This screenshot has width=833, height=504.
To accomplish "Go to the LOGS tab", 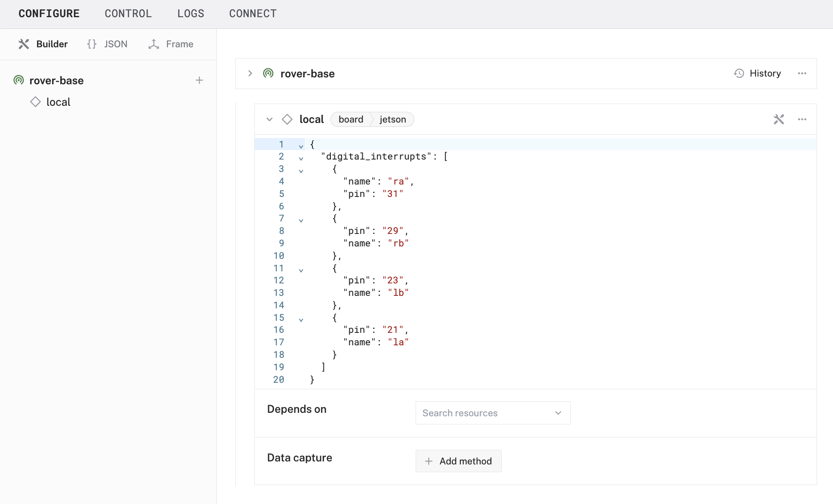I will [191, 14].
